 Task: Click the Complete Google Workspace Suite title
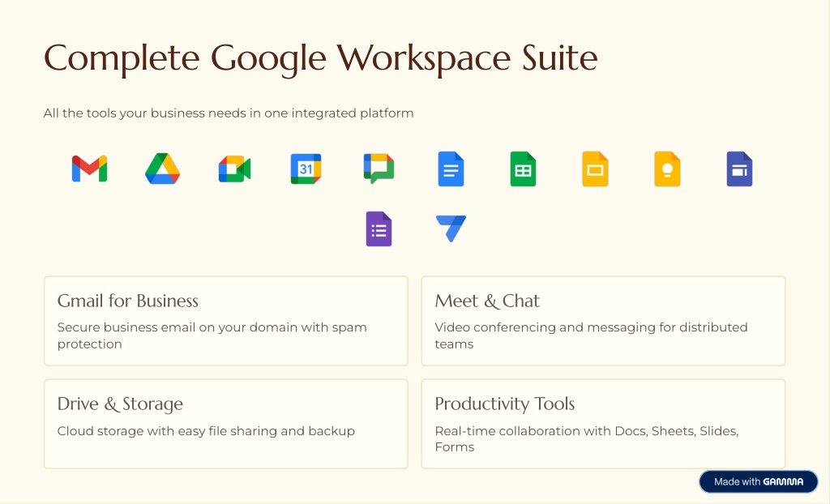coord(320,58)
